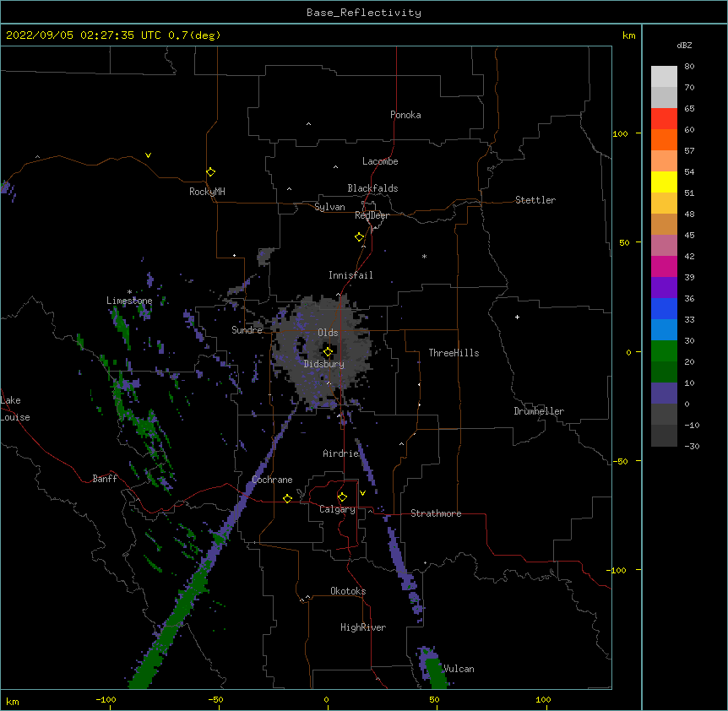
Task: Select the RedDeer city label
Action: click(372, 215)
